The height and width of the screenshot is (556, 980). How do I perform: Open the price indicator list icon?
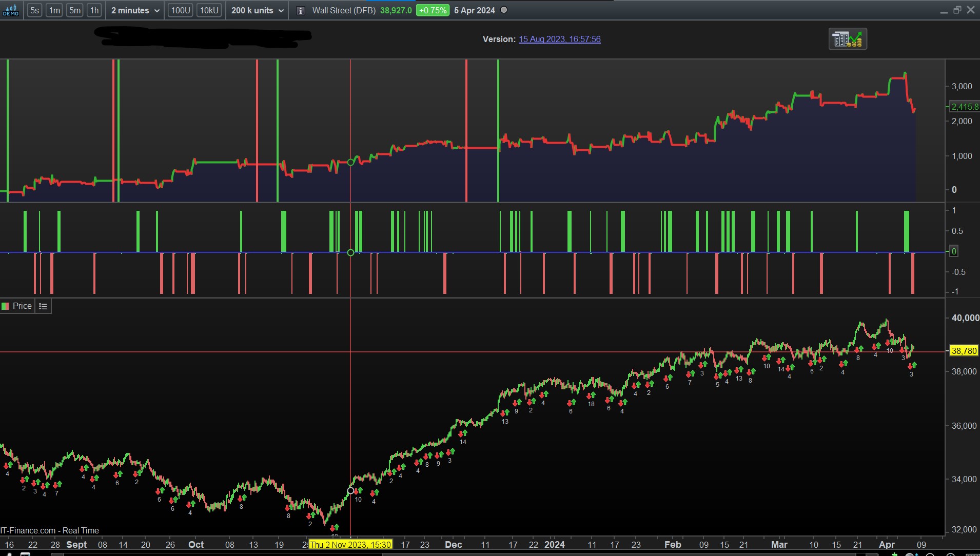[43, 306]
